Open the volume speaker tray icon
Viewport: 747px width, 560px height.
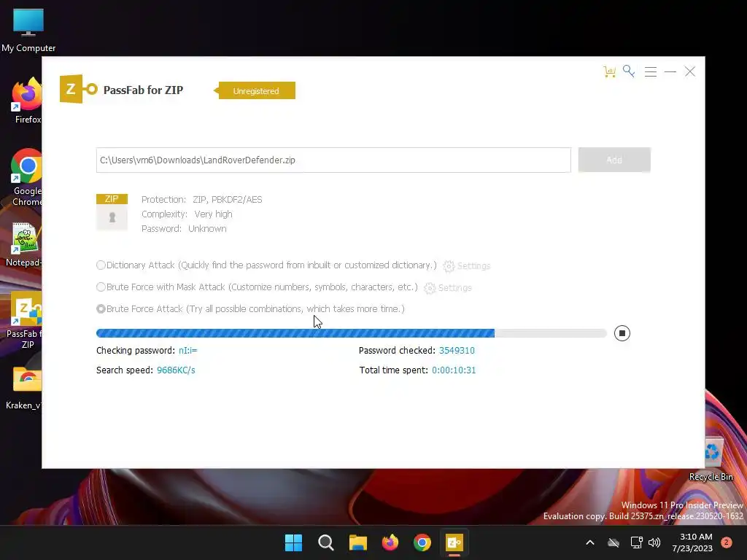(654, 542)
